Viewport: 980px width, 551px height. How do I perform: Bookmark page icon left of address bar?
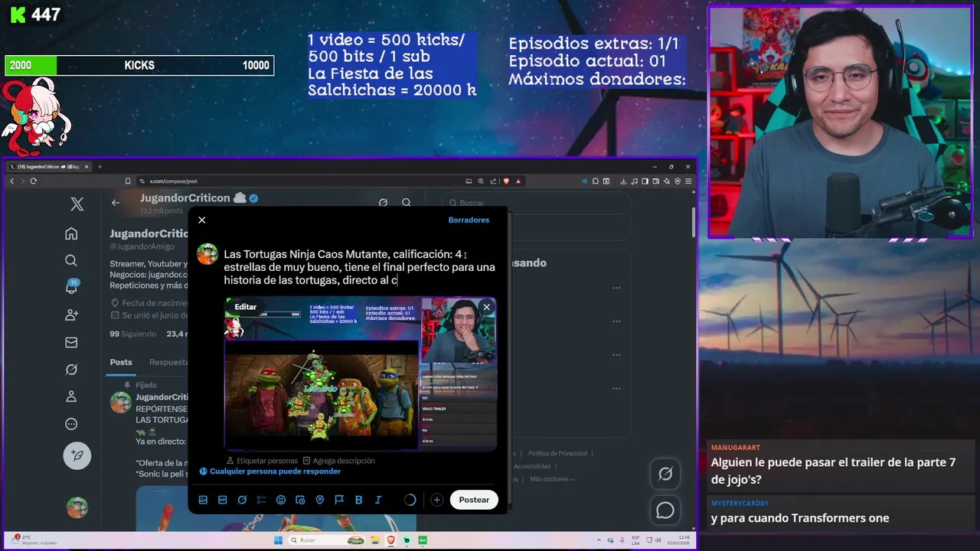tap(128, 181)
